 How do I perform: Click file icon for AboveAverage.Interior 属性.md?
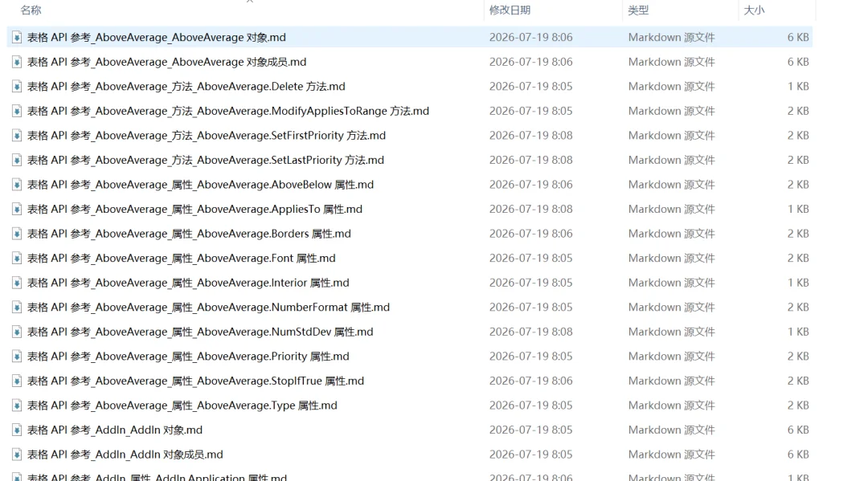[x=17, y=283]
